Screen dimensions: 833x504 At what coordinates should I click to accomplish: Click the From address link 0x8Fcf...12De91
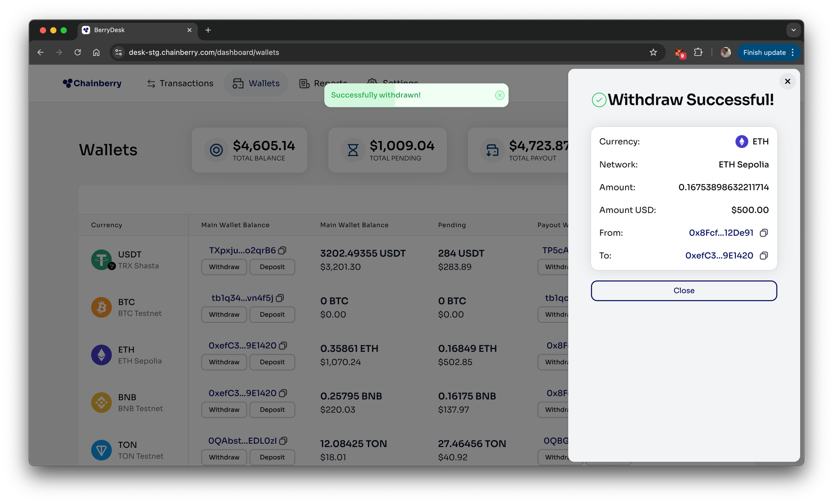point(721,233)
